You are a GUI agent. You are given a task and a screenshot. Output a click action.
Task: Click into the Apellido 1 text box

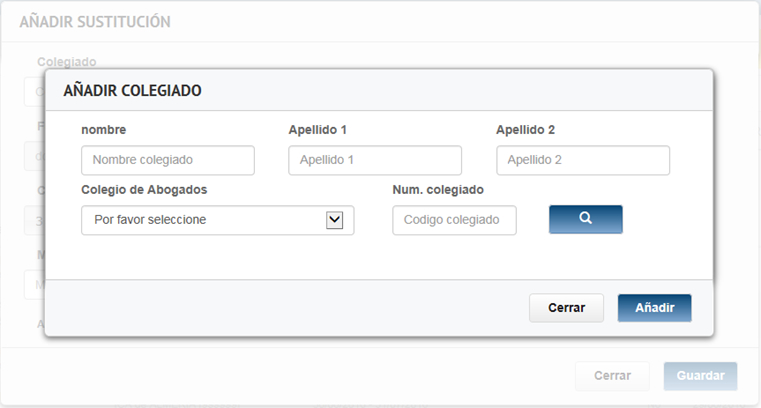[375, 160]
